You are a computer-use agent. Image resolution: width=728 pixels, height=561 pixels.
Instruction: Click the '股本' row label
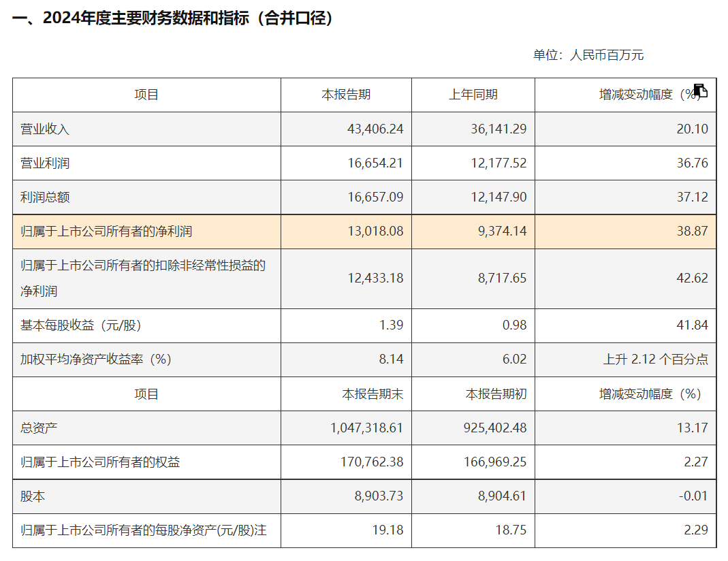click(x=33, y=496)
